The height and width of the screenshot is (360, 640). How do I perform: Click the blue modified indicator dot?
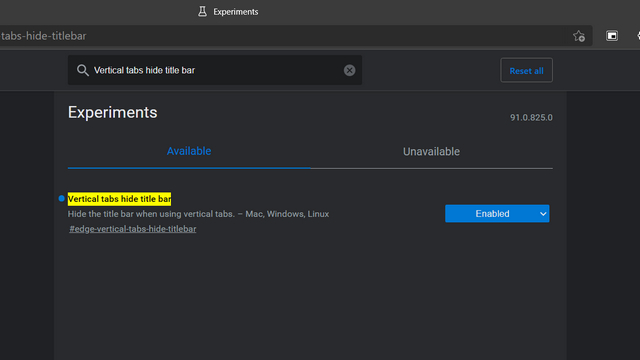click(62, 198)
